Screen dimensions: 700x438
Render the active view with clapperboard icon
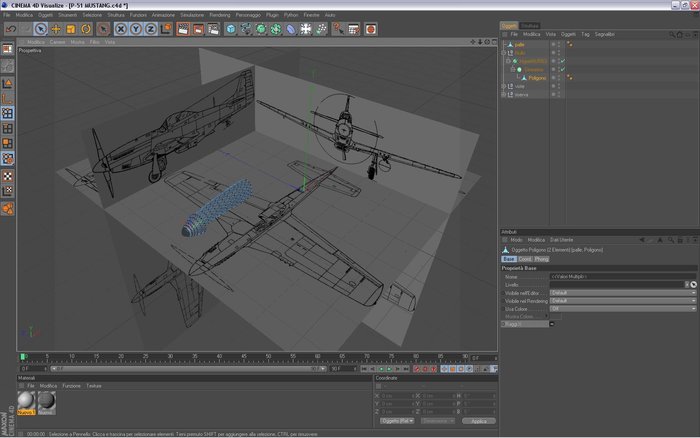click(x=183, y=29)
